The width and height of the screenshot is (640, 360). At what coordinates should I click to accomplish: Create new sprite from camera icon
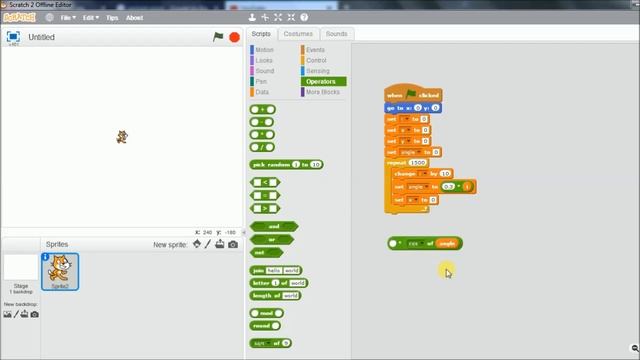[x=233, y=244]
